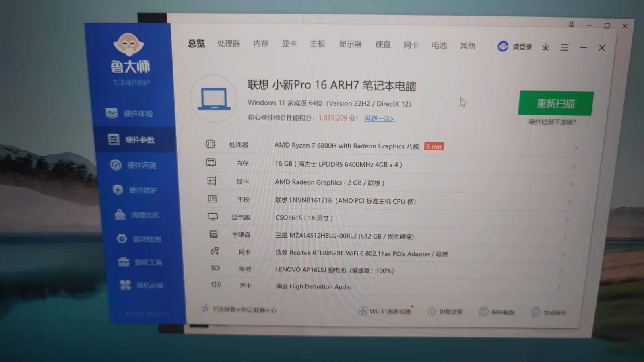The width and height of the screenshot is (644, 362).
Task: Click the download arrow icon
Action: click(545, 47)
